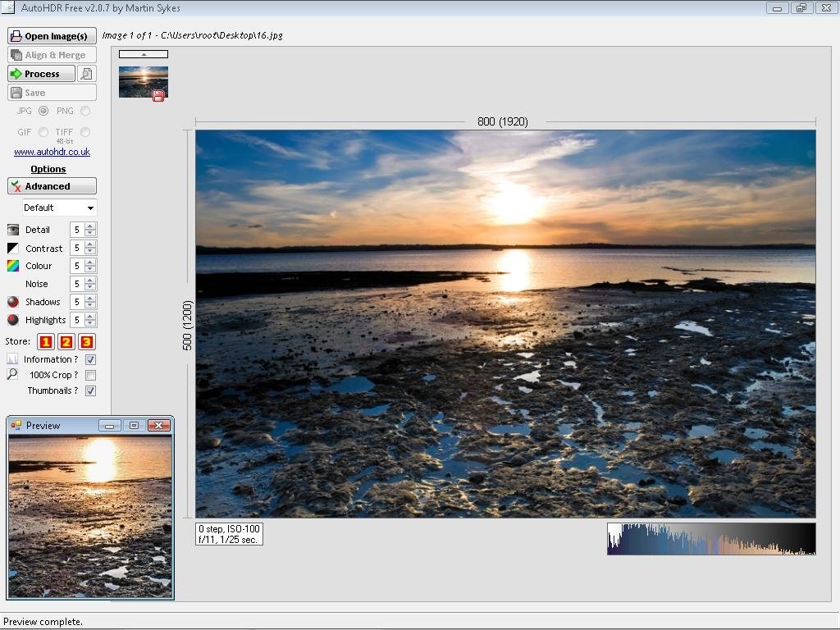Screen dimensions: 840x630
Task: Decrease the Highlights value with down arrow
Action: click(x=90, y=323)
